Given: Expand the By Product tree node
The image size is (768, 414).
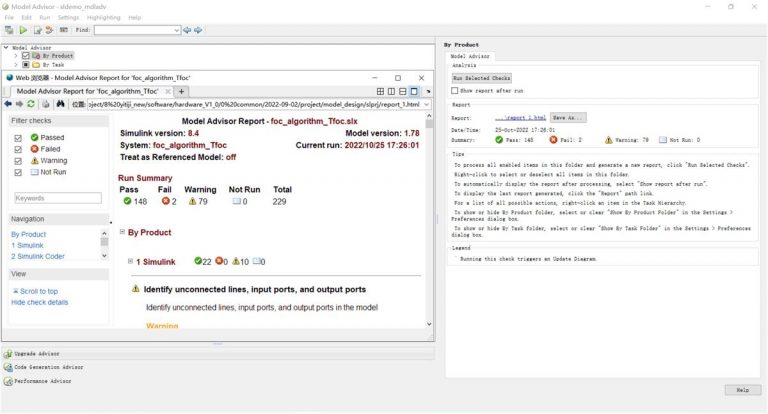Looking at the screenshot, I should pos(16,56).
